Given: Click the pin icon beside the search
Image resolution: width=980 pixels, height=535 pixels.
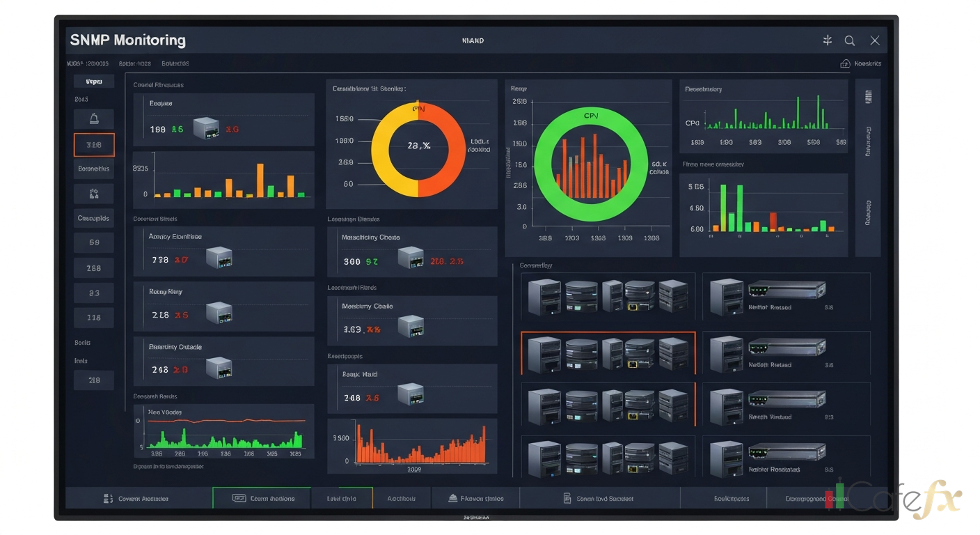Looking at the screenshot, I should (827, 40).
